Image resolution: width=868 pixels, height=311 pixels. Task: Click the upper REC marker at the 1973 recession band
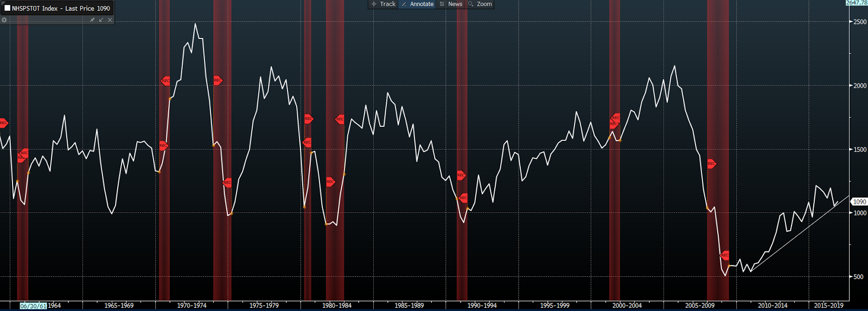tap(218, 80)
